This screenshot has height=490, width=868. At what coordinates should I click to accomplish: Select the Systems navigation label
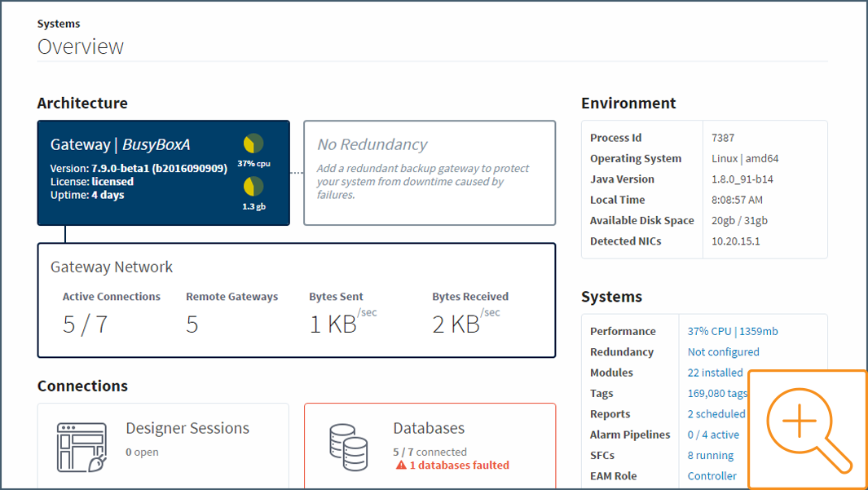tap(57, 24)
